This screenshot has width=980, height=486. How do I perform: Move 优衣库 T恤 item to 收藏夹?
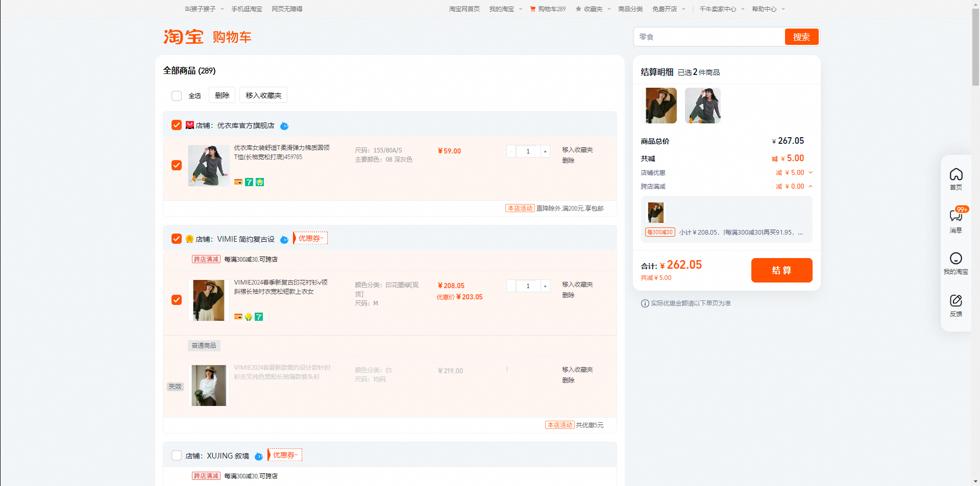(577, 150)
